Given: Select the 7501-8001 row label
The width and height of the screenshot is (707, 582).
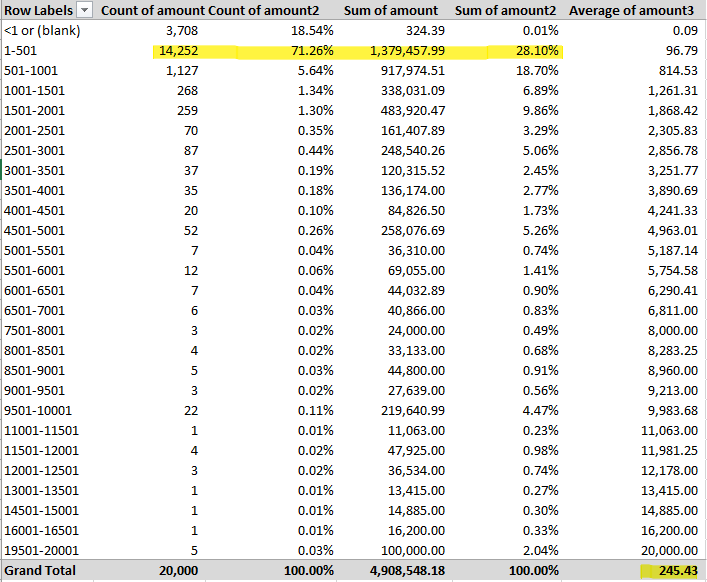Looking at the screenshot, I should coord(34,330).
